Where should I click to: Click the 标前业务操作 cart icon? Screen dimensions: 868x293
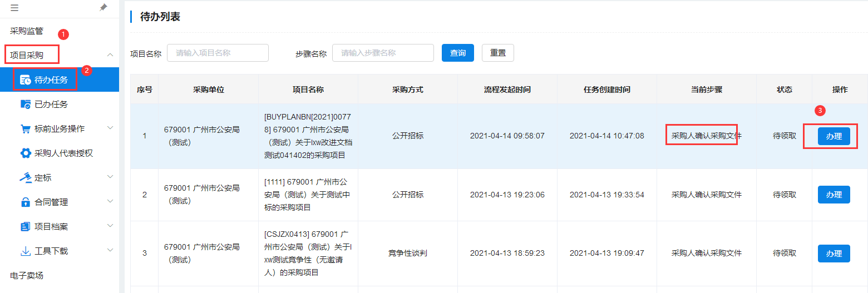coord(26,128)
